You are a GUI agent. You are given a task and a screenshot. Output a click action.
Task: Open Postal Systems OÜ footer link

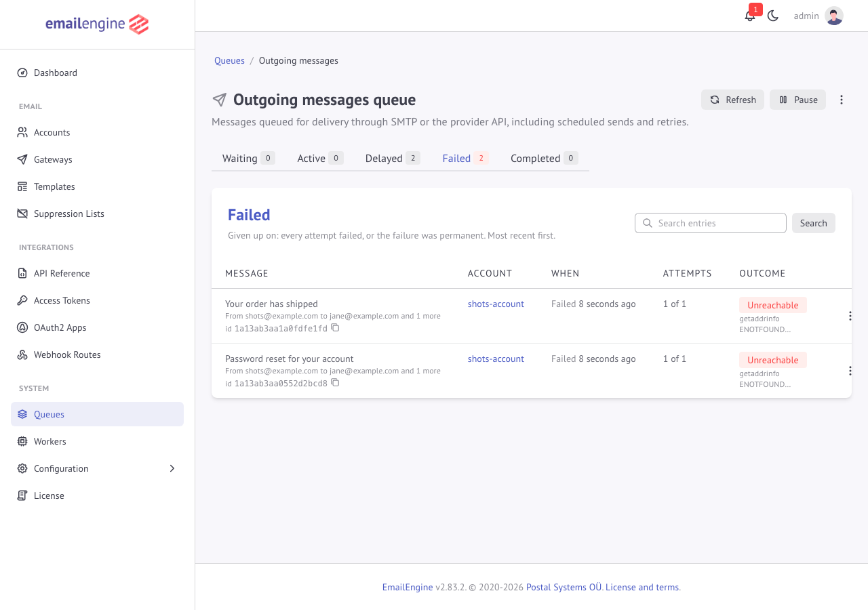564,587
